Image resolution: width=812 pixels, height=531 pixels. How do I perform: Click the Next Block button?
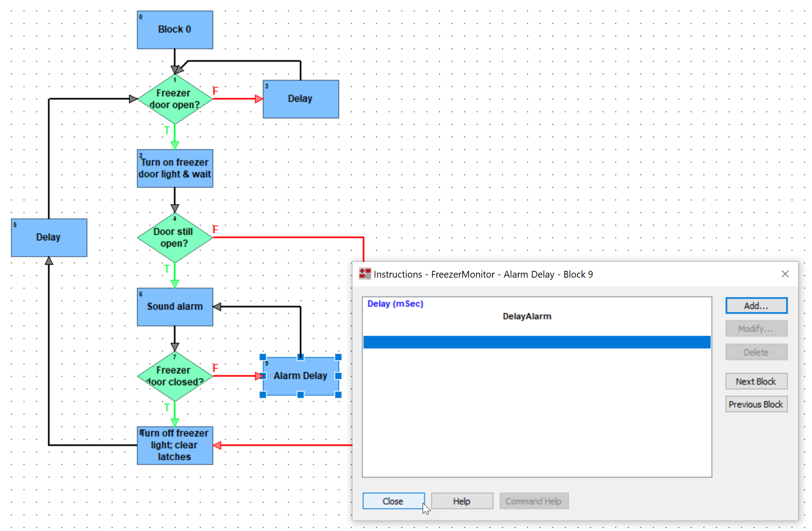click(756, 381)
